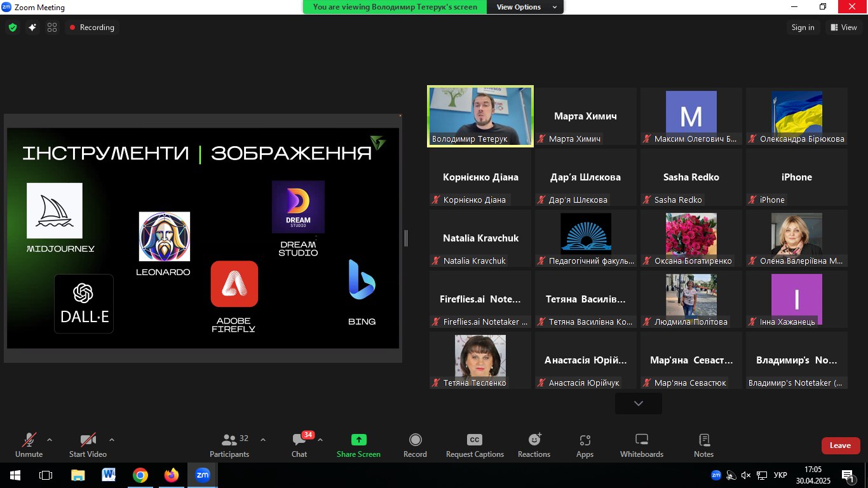Expand the Chat options arrow

320,440
